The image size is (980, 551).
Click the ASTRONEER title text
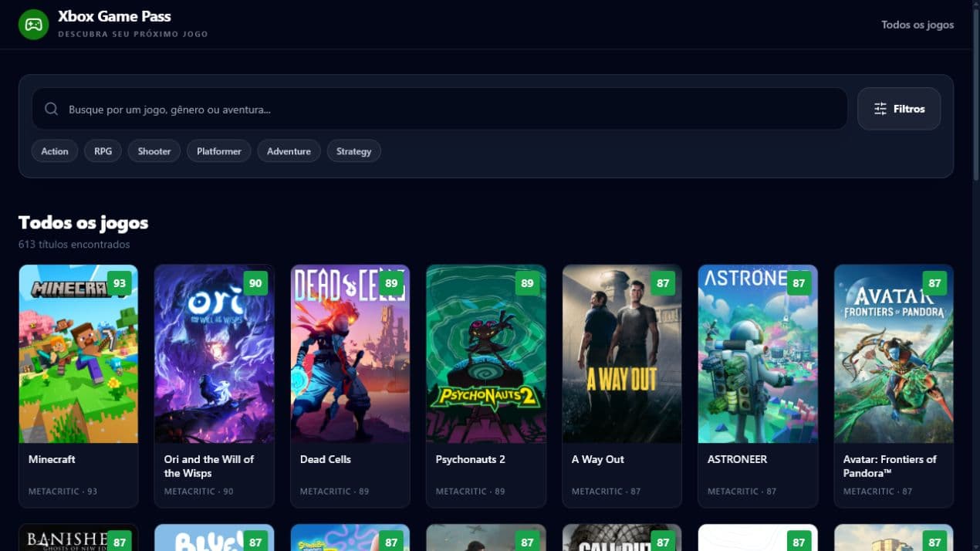737,459
